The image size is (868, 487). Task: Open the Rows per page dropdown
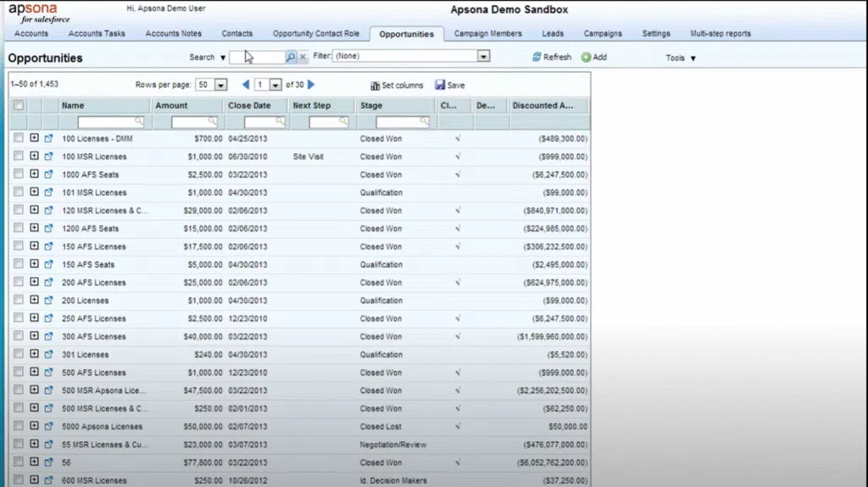(x=220, y=86)
